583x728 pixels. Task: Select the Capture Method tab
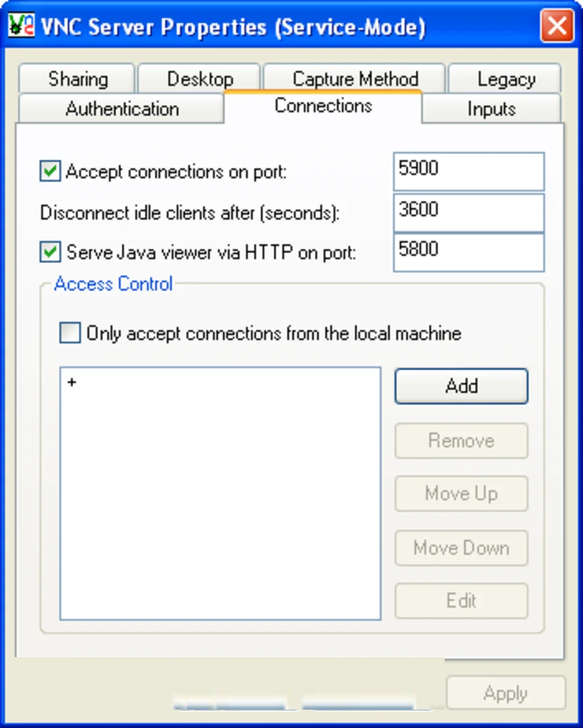(355, 79)
